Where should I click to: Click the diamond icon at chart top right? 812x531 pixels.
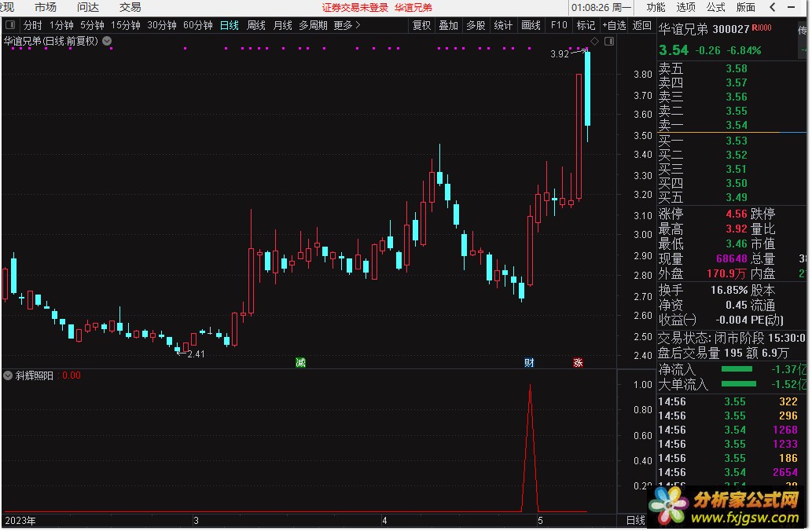click(x=594, y=42)
